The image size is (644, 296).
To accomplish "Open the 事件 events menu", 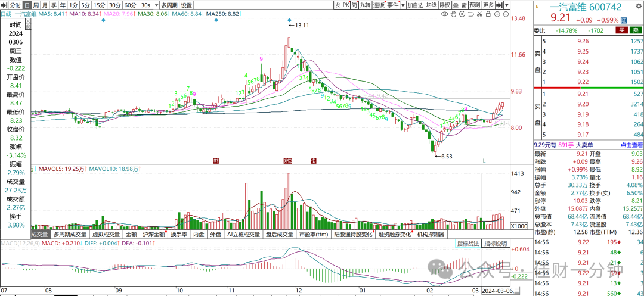I will pos(392,5).
